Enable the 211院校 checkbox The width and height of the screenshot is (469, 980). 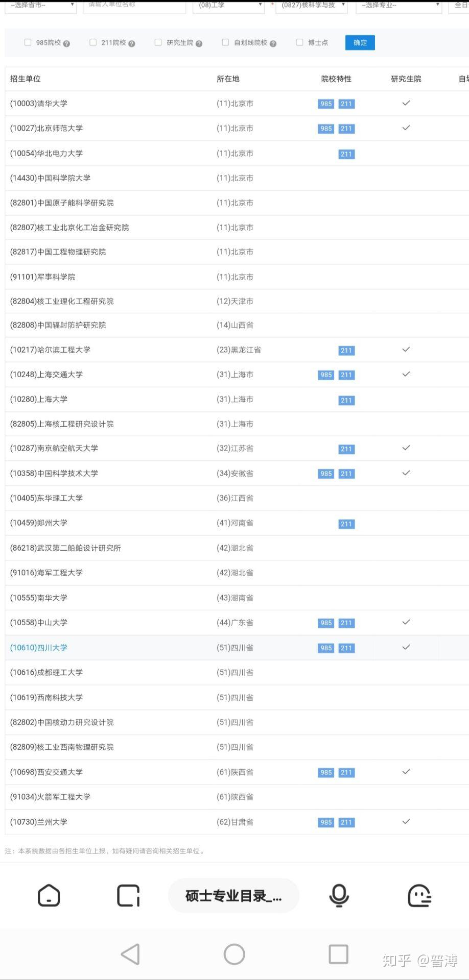point(93,42)
